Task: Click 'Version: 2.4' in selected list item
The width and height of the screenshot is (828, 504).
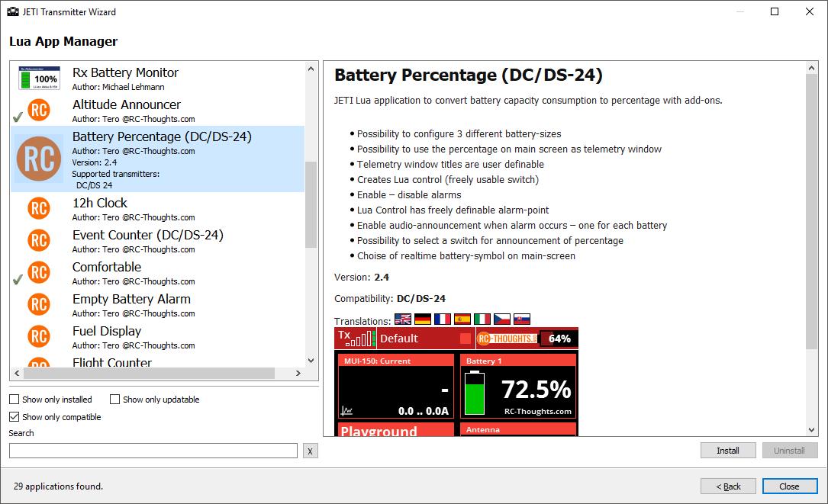Action: click(95, 162)
